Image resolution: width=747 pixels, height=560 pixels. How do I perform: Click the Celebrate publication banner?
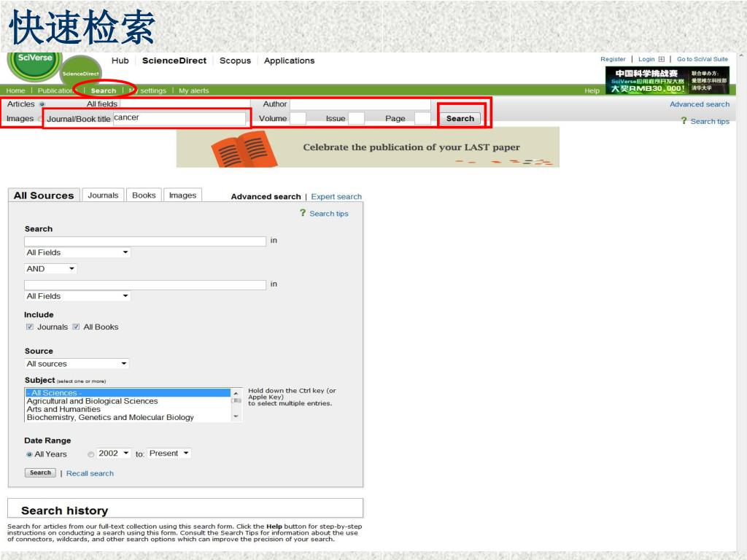click(368, 147)
